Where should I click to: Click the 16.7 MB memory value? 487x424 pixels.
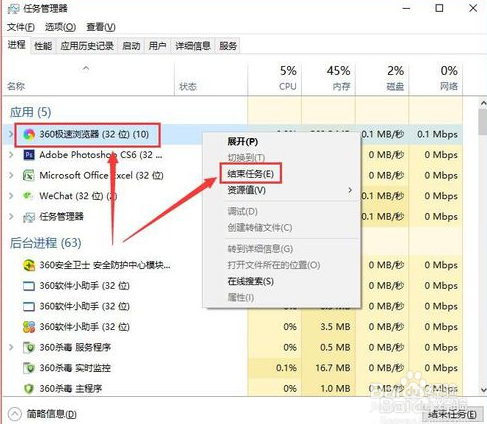pyautogui.click(x=333, y=368)
